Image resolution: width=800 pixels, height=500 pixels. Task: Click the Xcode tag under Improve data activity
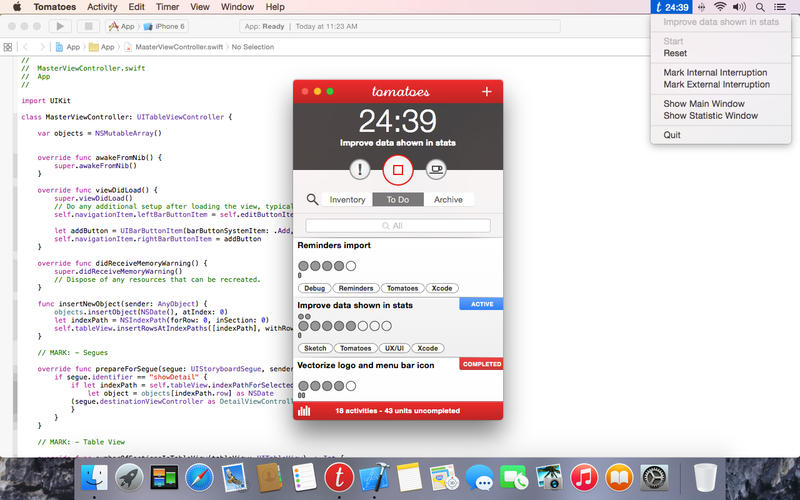[x=428, y=348]
